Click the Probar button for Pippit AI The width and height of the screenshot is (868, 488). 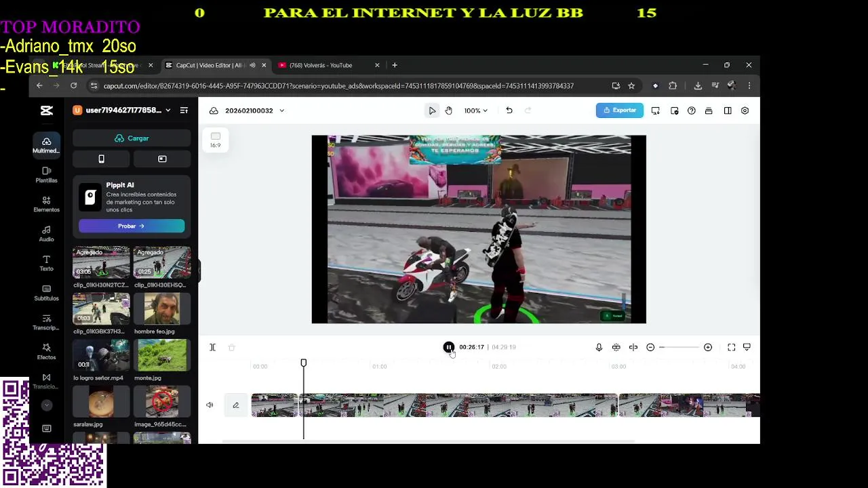(x=132, y=226)
